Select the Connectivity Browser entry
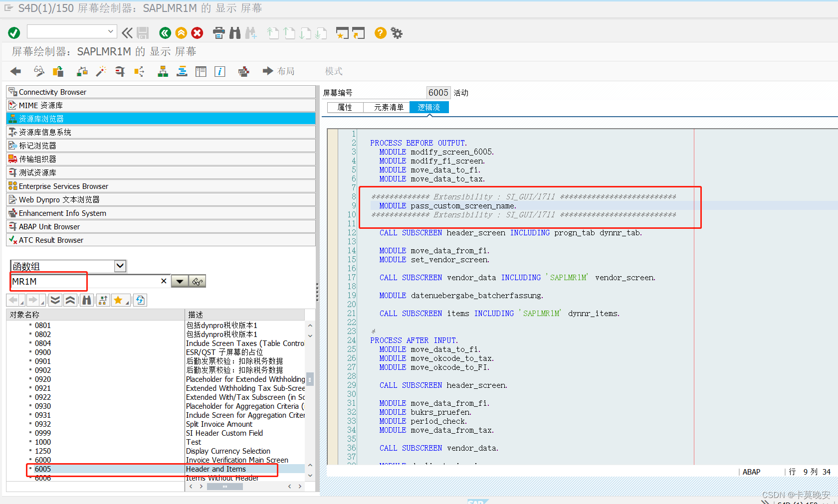Viewport: 838px width, 504px height. point(52,92)
